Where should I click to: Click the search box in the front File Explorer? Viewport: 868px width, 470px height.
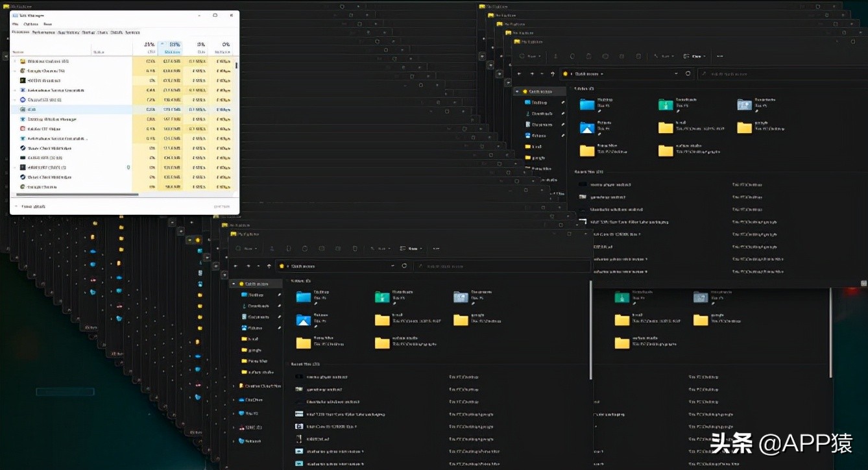point(501,266)
